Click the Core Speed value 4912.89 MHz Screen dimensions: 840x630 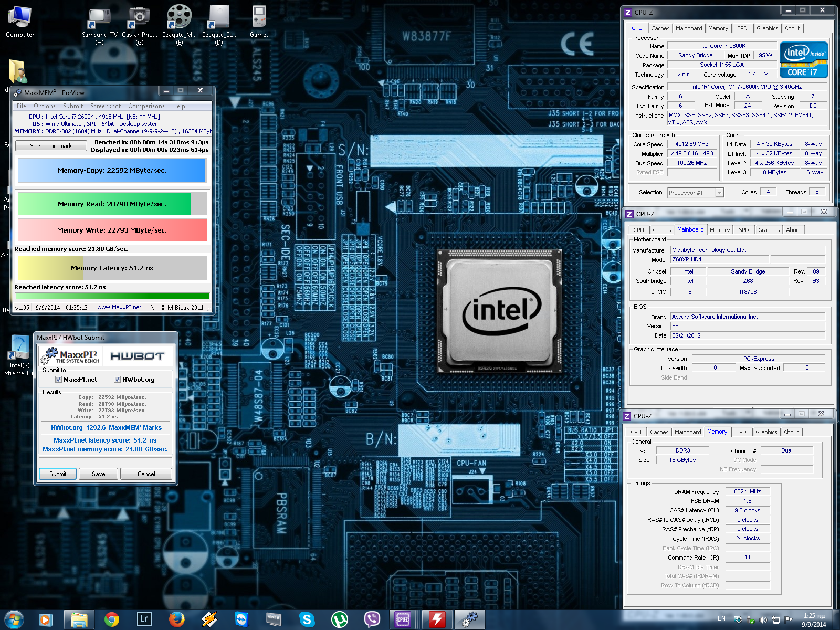coord(692,144)
